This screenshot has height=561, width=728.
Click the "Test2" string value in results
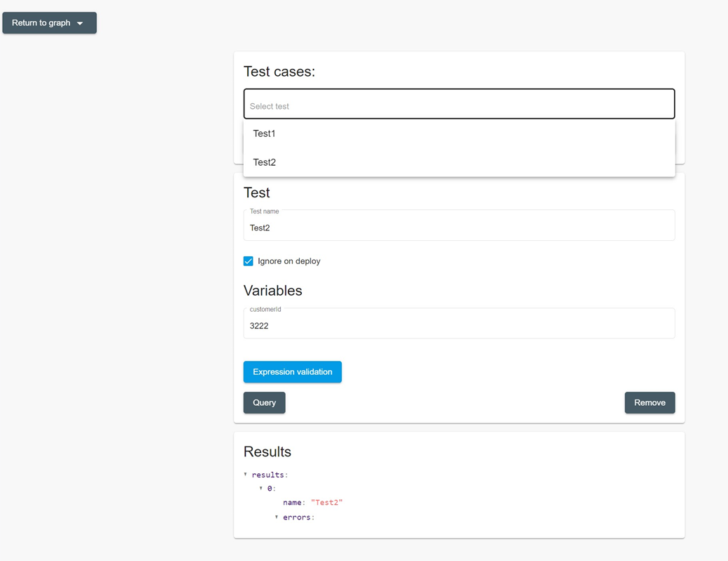[326, 503]
